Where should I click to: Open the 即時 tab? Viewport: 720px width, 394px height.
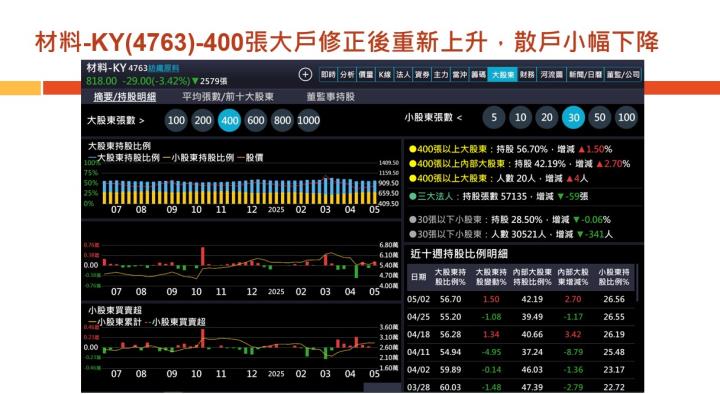328,74
